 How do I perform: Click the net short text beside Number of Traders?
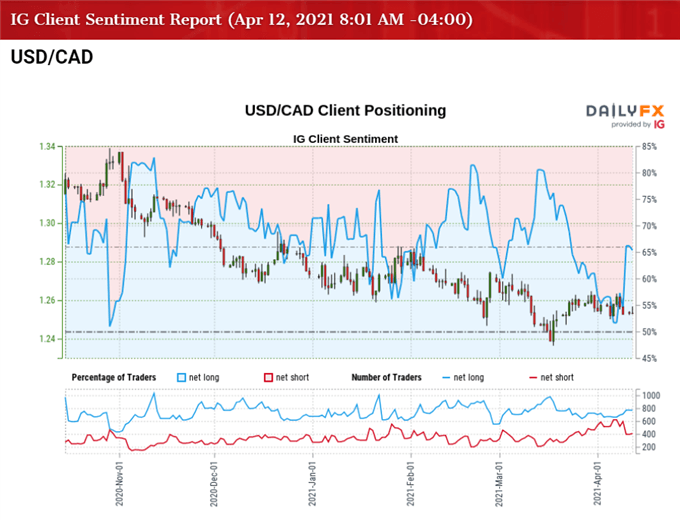pyautogui.click(x=557, y=378)
